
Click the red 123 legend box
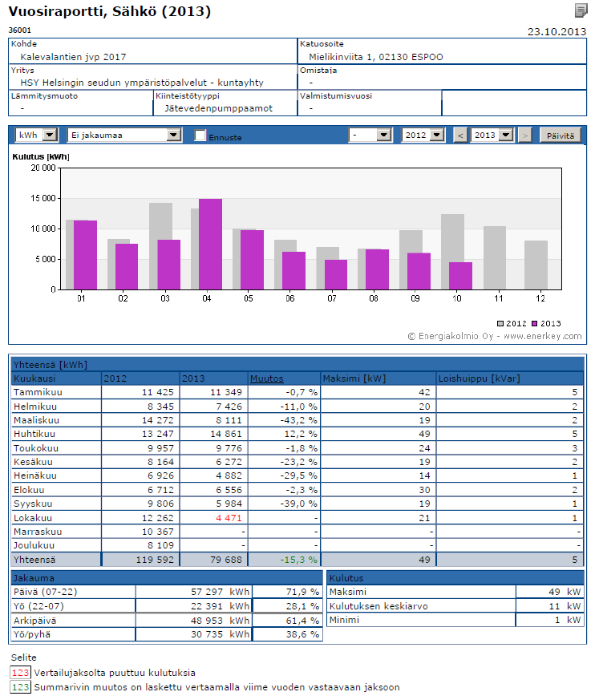[20, 673]
